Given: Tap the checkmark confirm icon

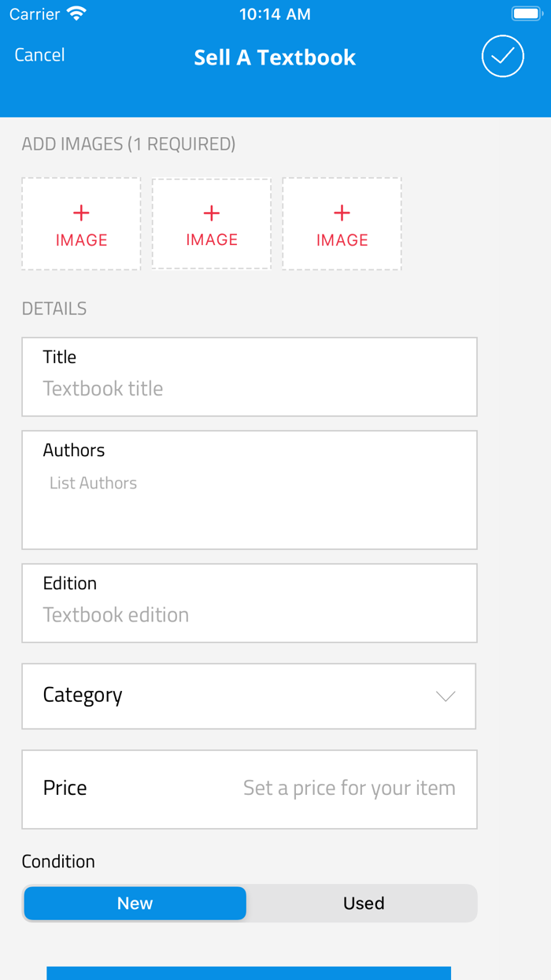Looking at the screenshot, I should [503, 57].
